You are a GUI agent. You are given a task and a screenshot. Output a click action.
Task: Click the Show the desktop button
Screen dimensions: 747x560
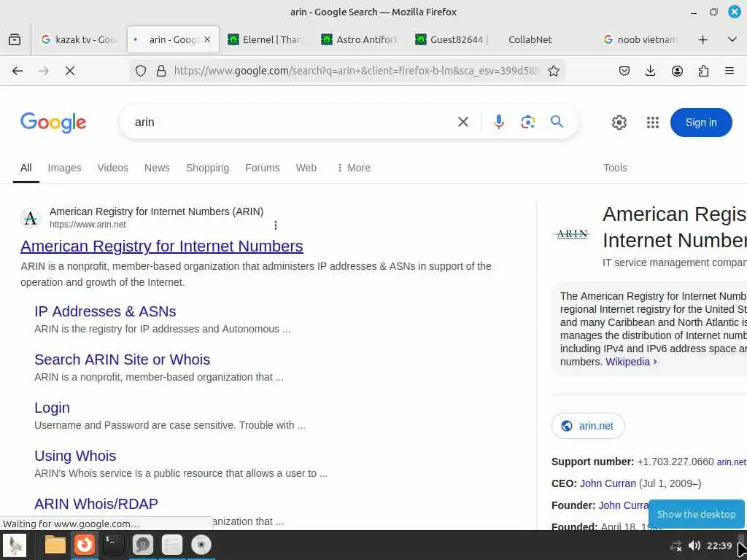696,514
